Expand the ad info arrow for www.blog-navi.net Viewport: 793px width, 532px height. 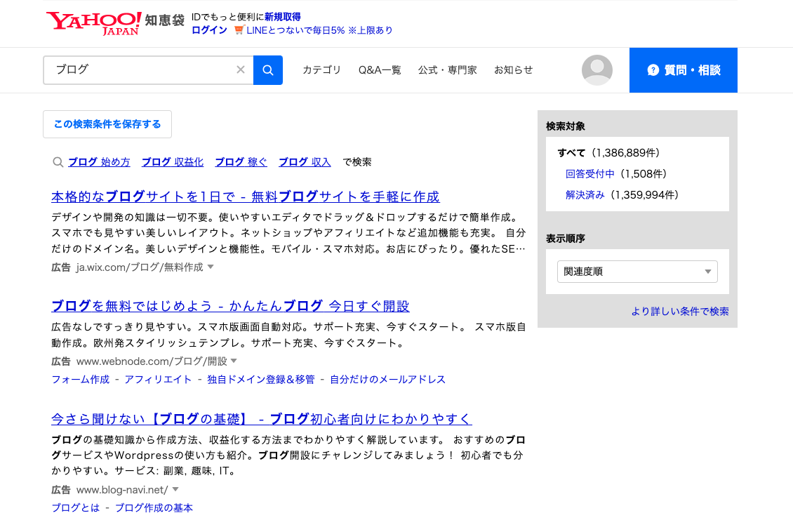click(175, 490)
